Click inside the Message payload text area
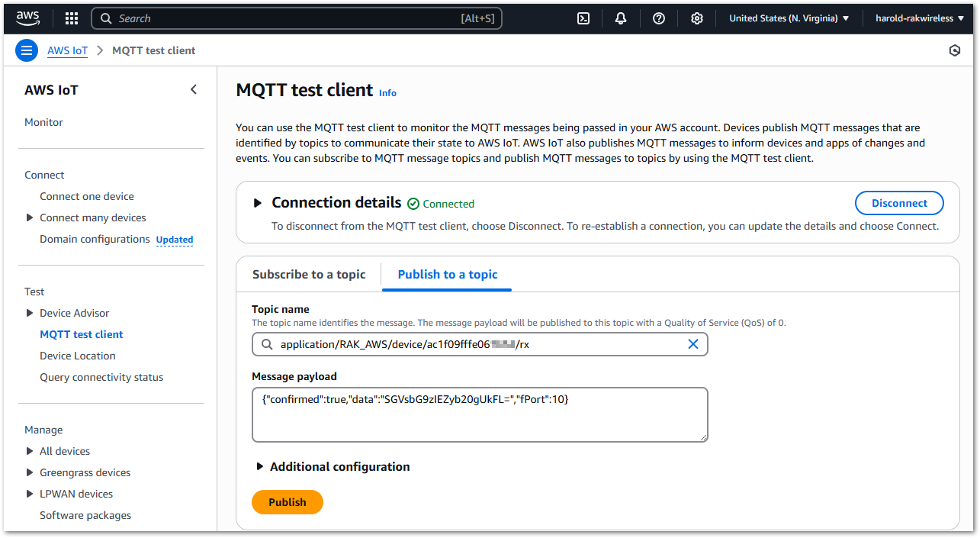 pos(480,416)
